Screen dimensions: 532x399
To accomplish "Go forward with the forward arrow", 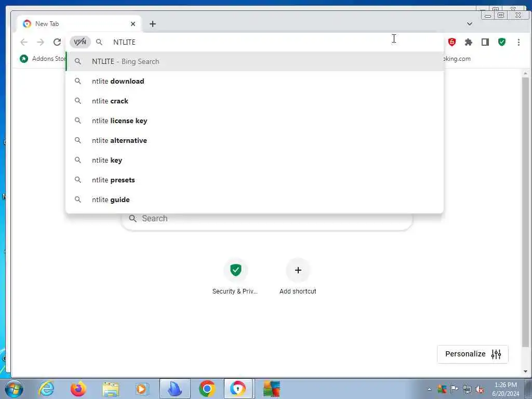I will click(41, 42).
